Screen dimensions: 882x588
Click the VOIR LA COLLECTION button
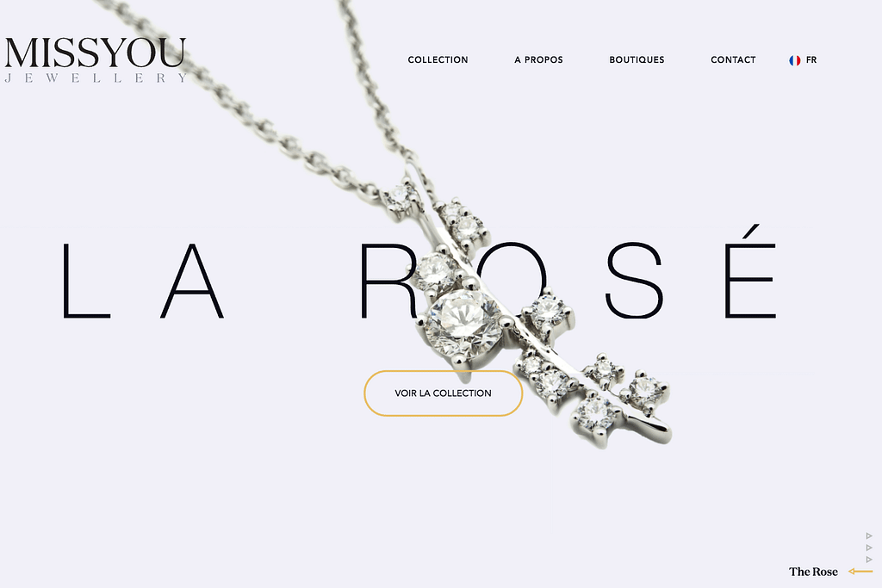tap(444, 393)
